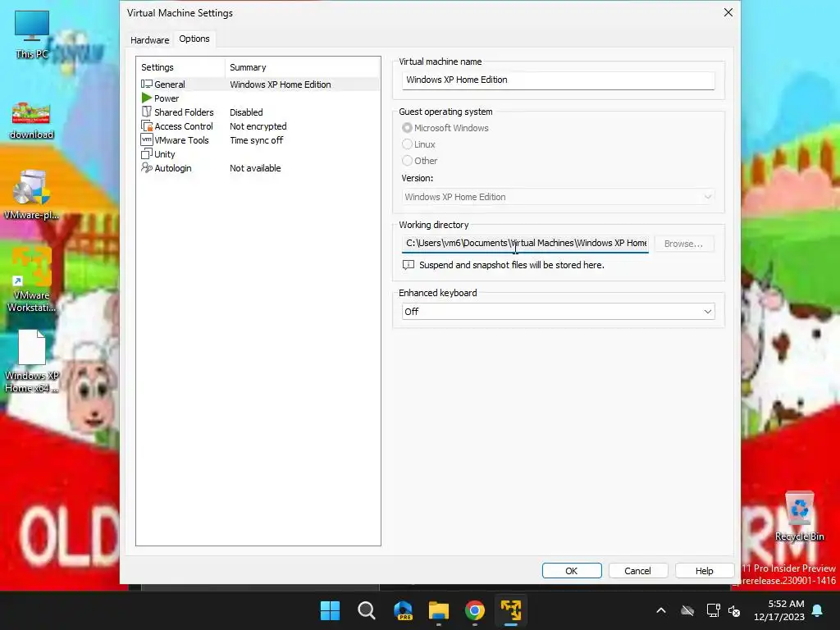This screenshot has height=630, width=840.
Task: Select Other guest OS radio button
Action: (x=407, y=161)
